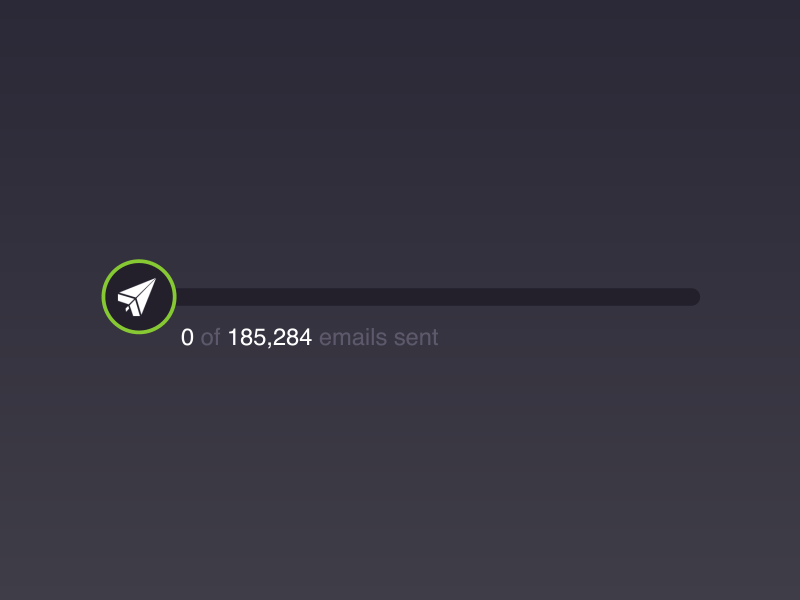Image resolution: width=800 pixels, height=600 pixels.
Task: Click the "emails sent" label
Action: coord(379,338)
